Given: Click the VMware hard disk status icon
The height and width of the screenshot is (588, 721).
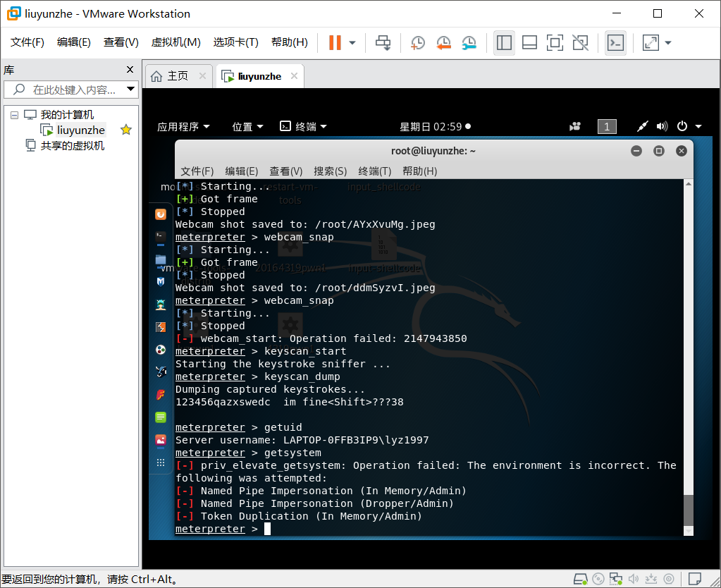Looking at the screenshot, I should coord(580,579).
